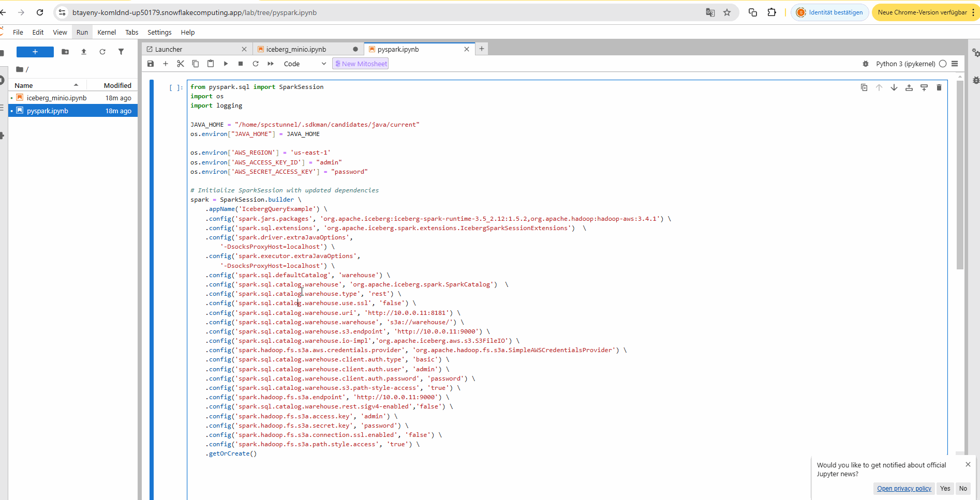Cut the selected cell
The width and height of the screenshot is (980, 500).
(x=180, y=63)
